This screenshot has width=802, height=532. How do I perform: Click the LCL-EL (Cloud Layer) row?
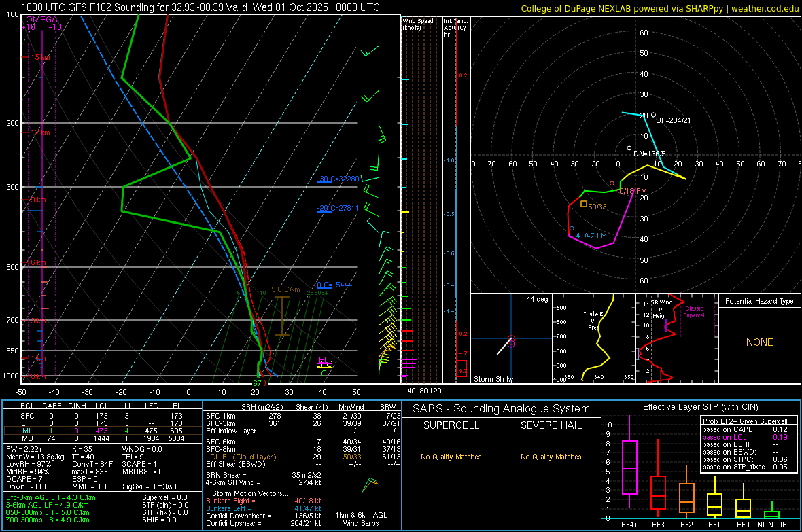click(x=303, y=457)
